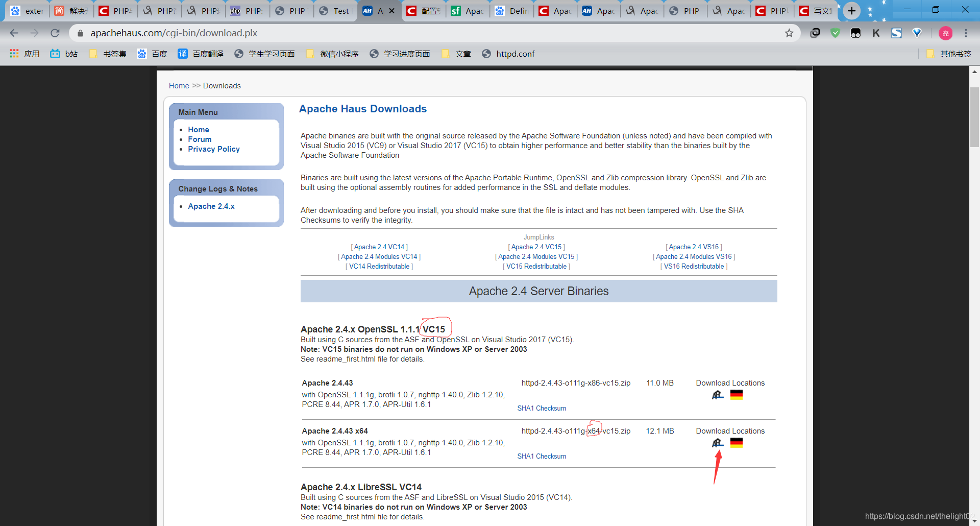The image size is (980, 526).
Task: Open the green shield adblock extension
Action: pyautogui.click(x=836, y=33)
